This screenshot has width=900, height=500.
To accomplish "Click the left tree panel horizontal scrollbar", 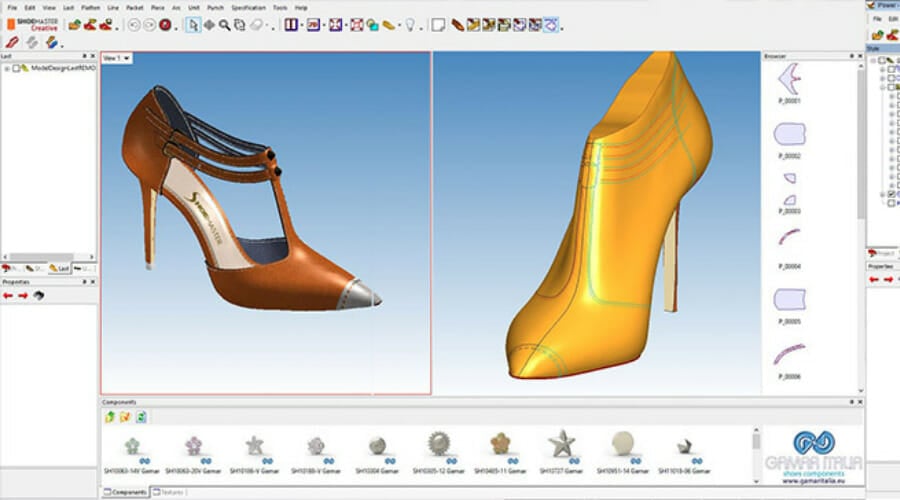I will (48, 257).
